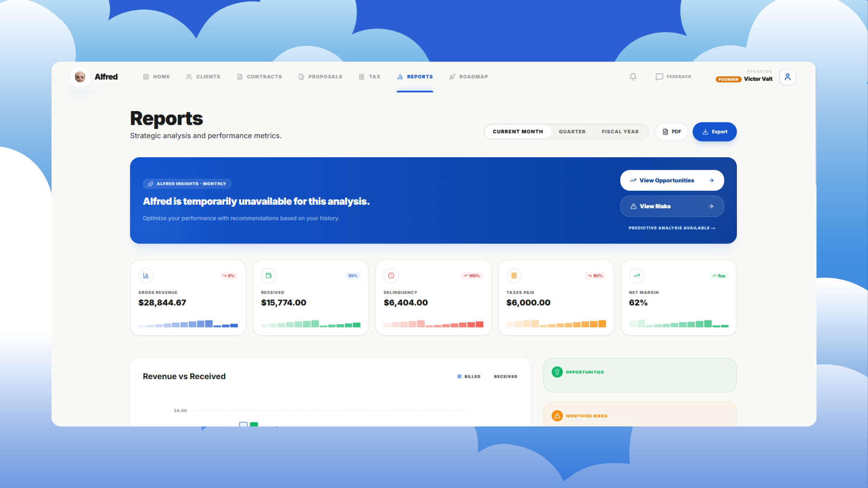The image size is (868, 488).
Task: Open the user profile avatar icon
Action: click(x=787, y=77)
